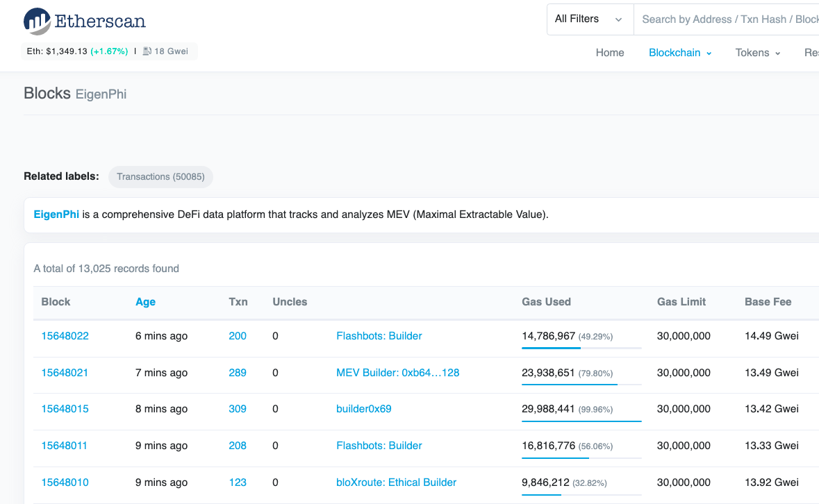
Task: Click base fee value 13.49 Gwei
Action: point(772,373)
